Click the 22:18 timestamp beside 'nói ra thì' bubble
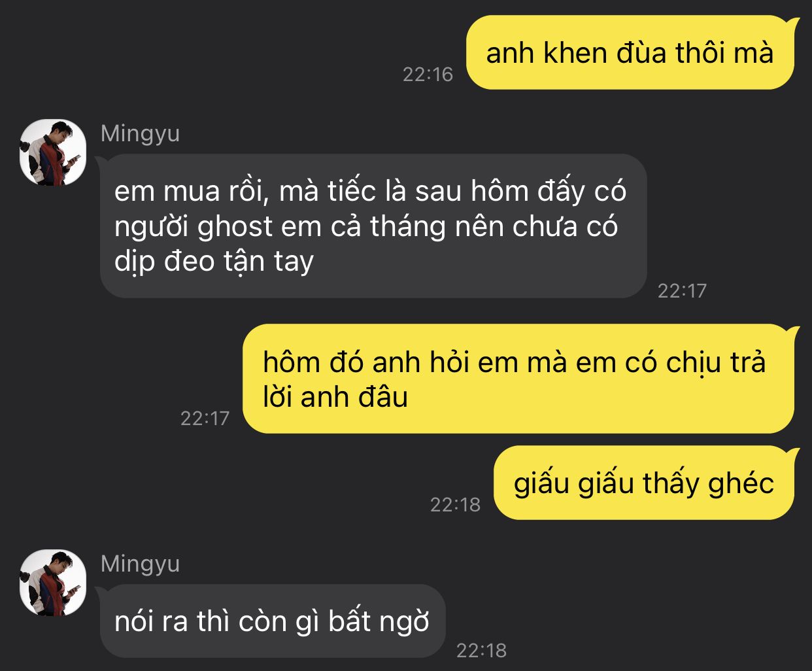Screen dimensions: 812x671 [481, 650]
